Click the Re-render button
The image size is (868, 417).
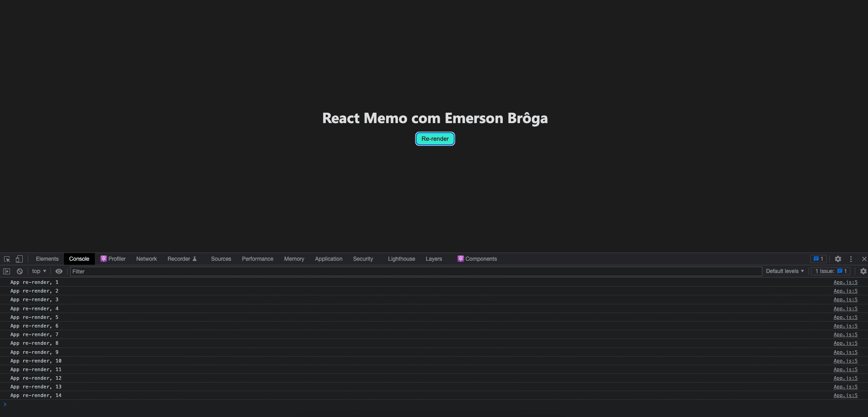434,139
